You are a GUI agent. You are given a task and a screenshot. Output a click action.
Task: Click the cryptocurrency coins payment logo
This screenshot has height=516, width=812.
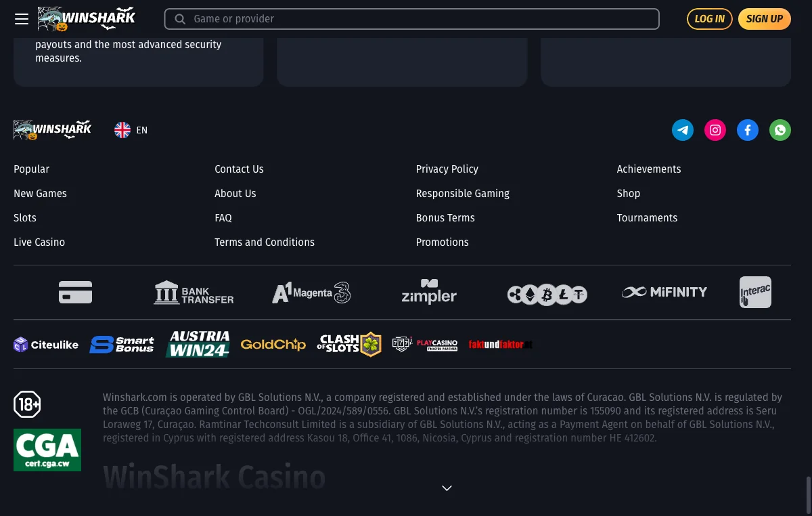coord(547,294)
